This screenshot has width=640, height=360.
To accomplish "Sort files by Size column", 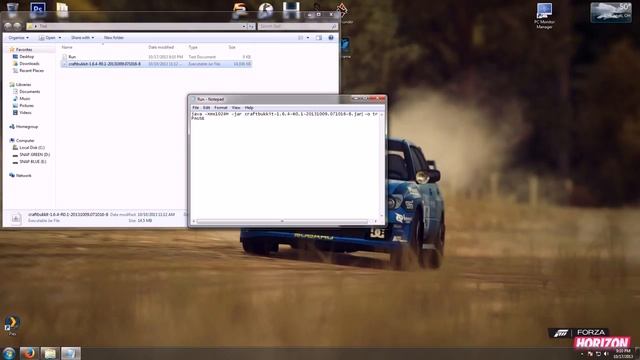I will (232, 47).
